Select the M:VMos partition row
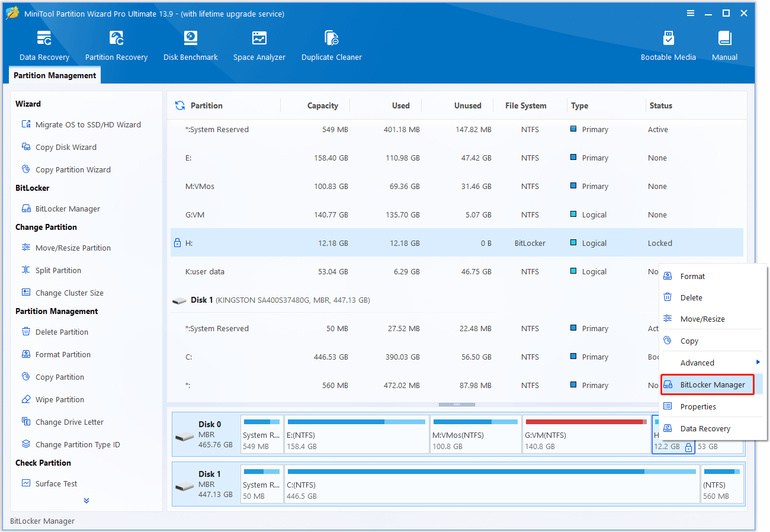 click(x=457, y=186)
